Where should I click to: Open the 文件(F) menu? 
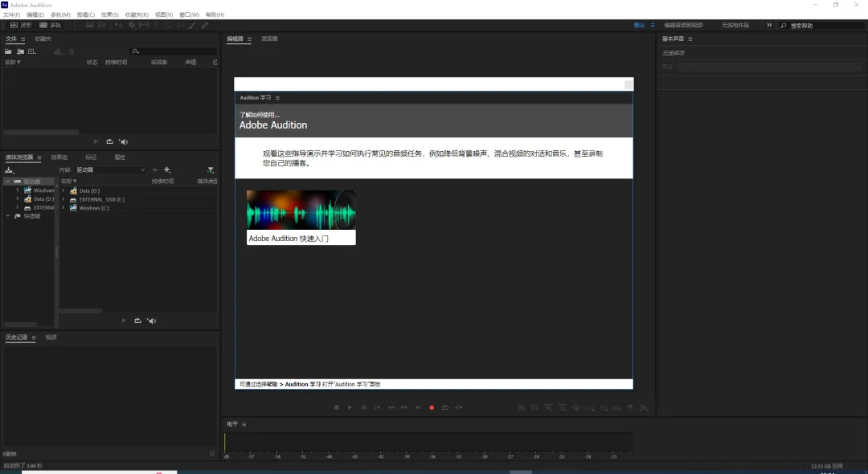click(11, 15)
